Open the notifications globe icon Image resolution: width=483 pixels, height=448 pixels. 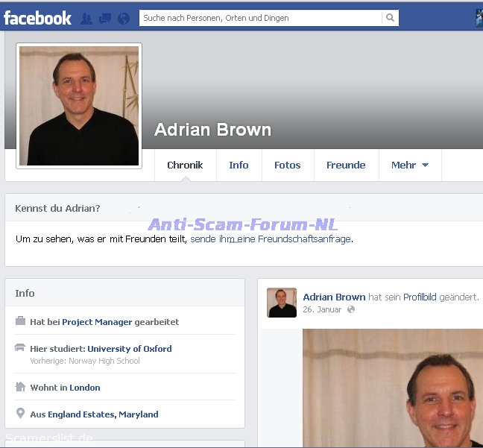coord(124,19)
